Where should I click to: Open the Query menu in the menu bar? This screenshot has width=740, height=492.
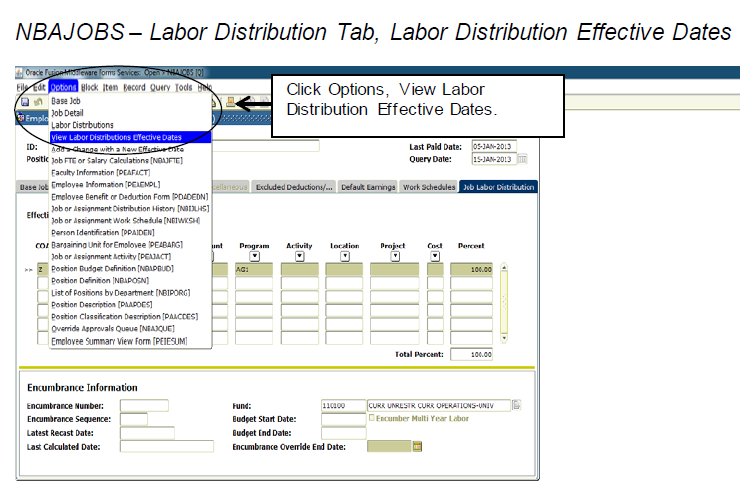tap(160, 88)
